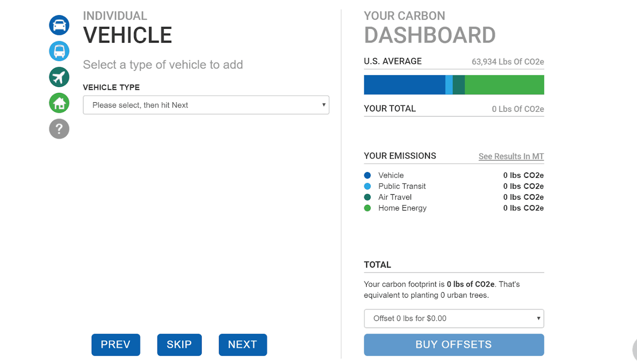Click the green Home Energy legend dot
Viewport: 637px width, 364px height.
[x=367, y=208]
